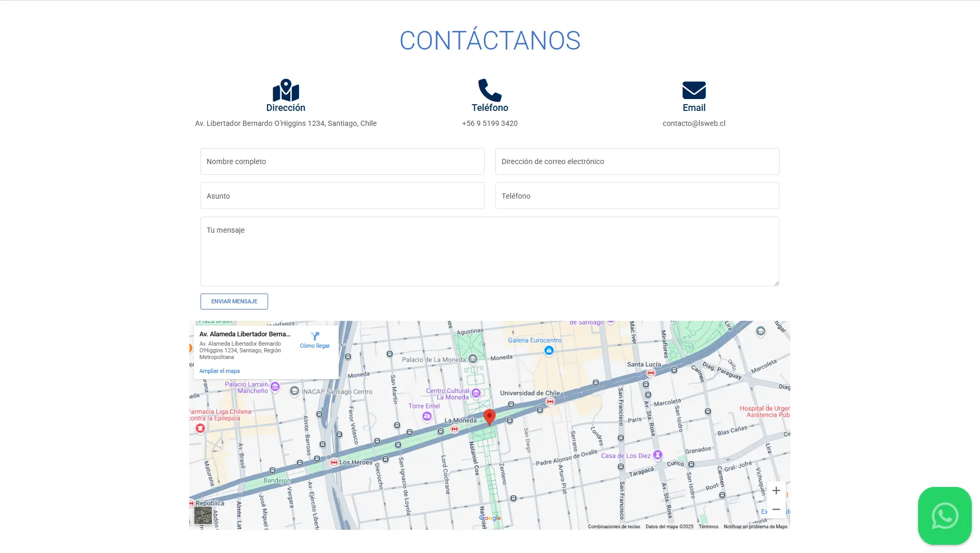
Task: Click the Email envelope icon
Action: (x=693, y=90)
